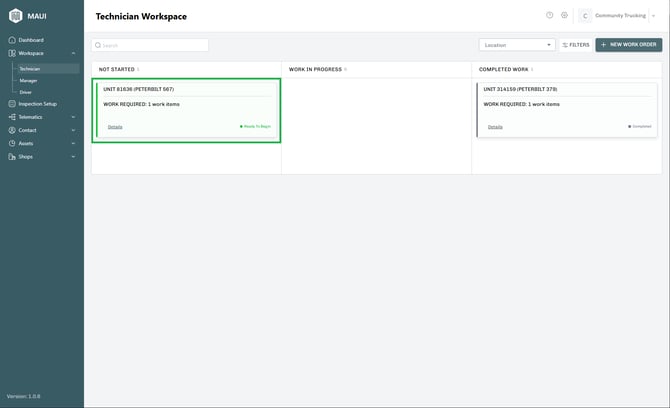
Task: Click 'UNIT 81636 (PETERBILT 567)' card title
Action: (138, 89)
